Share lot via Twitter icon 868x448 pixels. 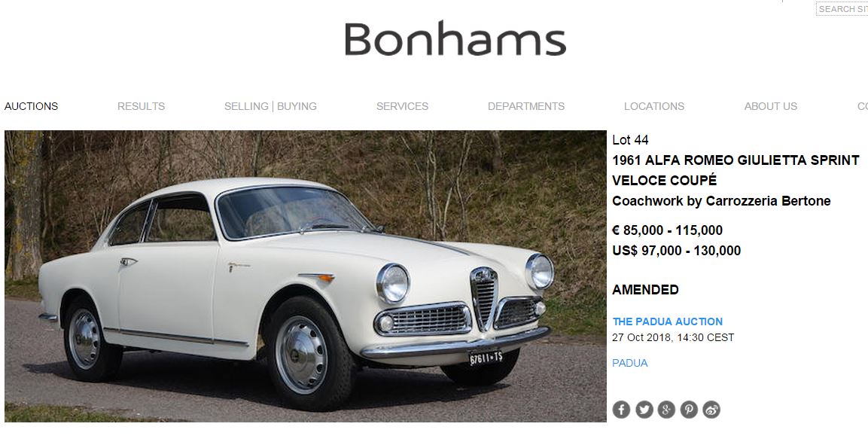pyautogui.click(x=644, y=410)
